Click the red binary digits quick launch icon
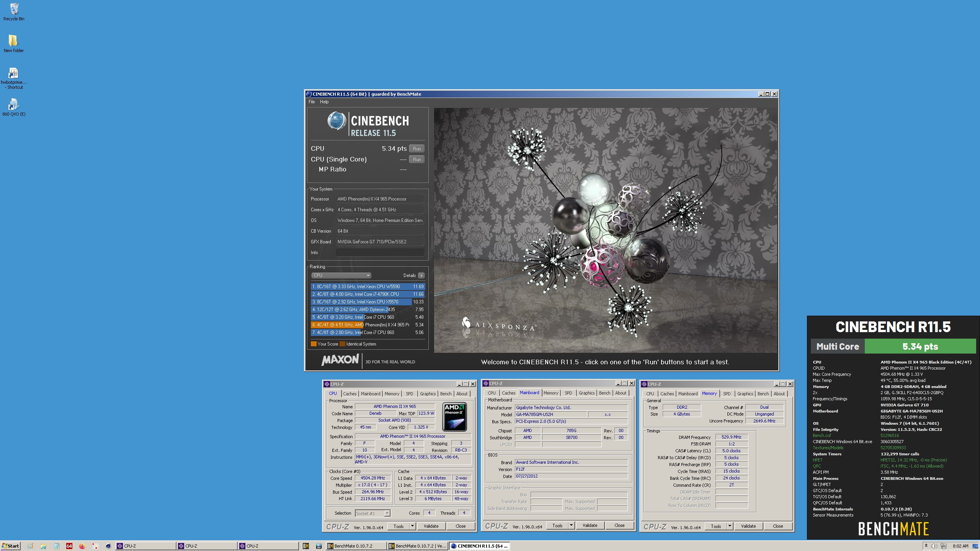This screenshot has width=980, height=551. click(x=95, y=546)
